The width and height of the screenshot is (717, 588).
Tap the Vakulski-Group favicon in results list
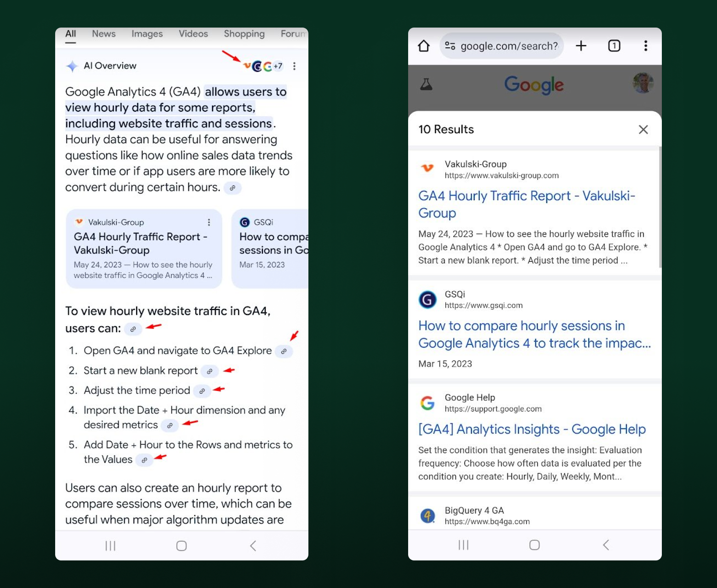(427, 169)
